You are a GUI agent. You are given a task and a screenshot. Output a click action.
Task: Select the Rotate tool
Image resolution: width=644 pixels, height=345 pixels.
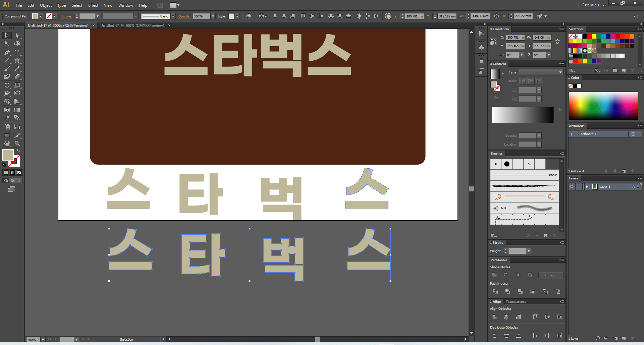point(7,85)
